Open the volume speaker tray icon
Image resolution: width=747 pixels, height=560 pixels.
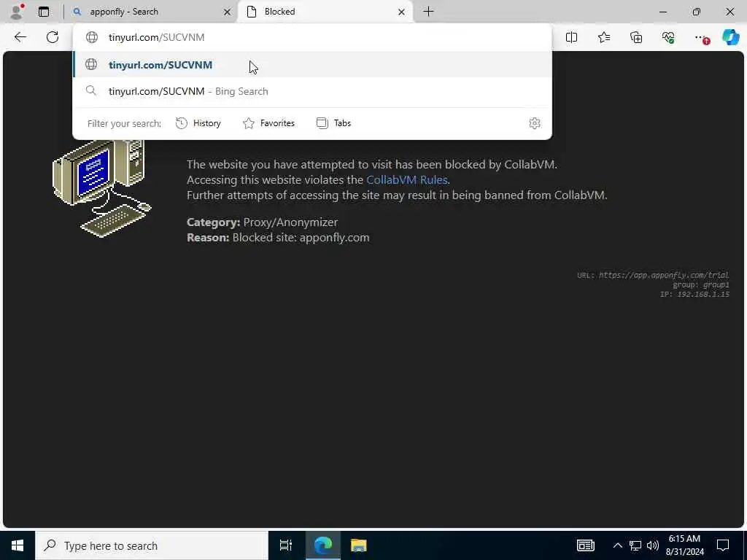pyautogui.click(x=653, y=545)
